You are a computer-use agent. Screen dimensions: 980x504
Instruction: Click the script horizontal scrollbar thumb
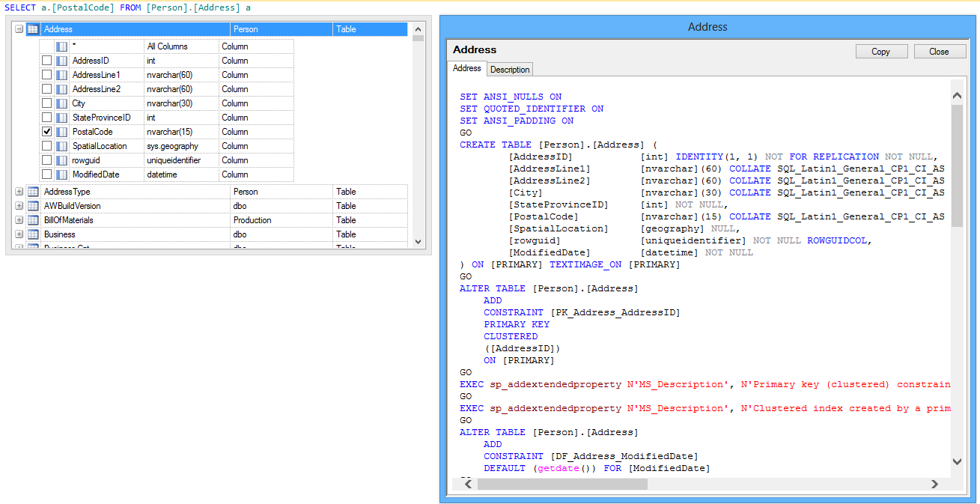[x=561, y=485]
